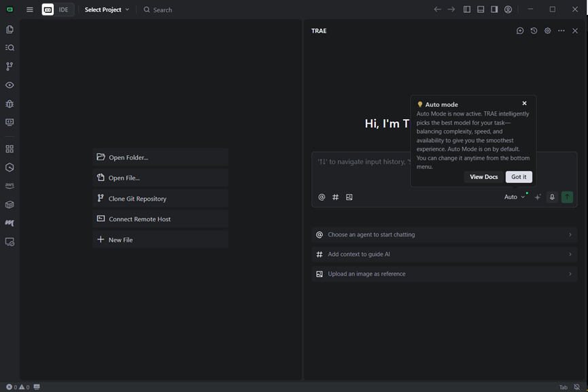588x392 pixels.
Task: Toggle notifications bell in status bar
Action: click(576, 387)
